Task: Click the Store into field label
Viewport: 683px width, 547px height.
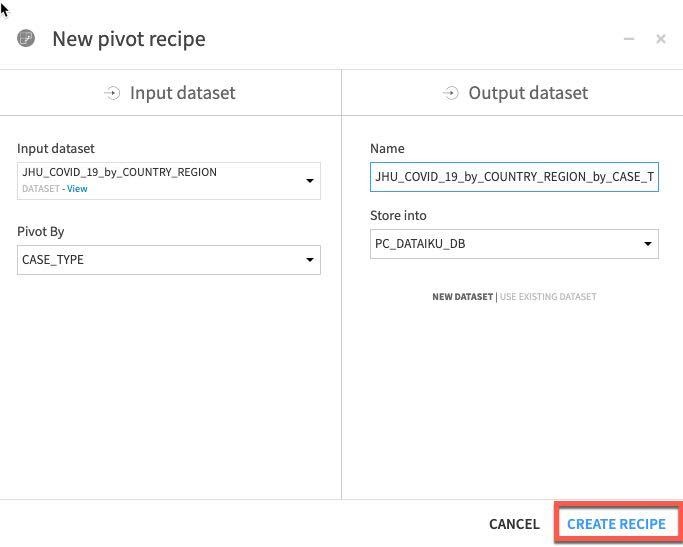Action: pos(398,215)
